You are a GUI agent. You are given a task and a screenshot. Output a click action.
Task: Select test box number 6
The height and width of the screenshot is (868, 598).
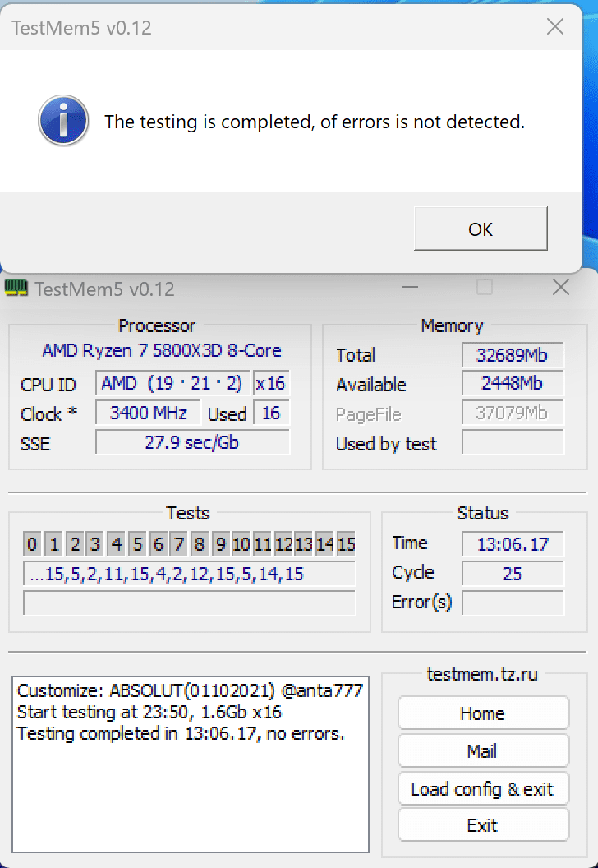(158, 544)
